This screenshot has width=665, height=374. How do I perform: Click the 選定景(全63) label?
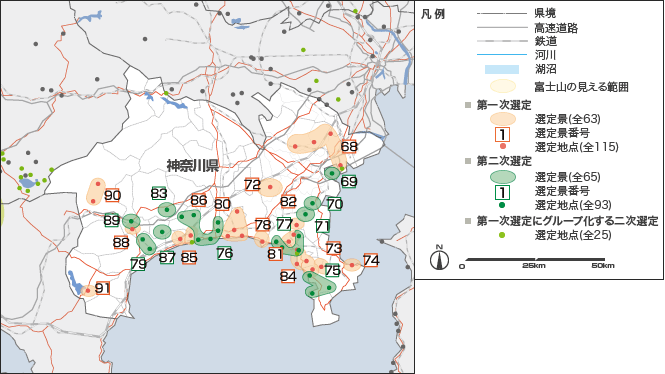(x=567, y=119)
